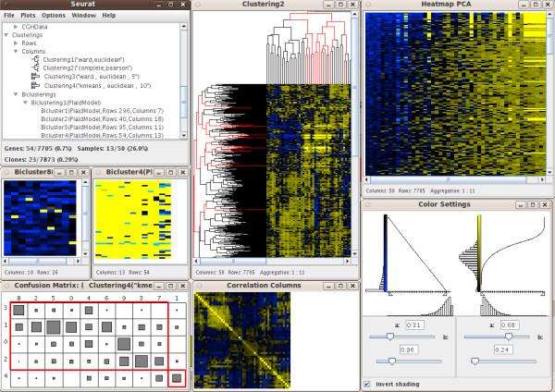Viewport: 555px width, 392px height.
Task: Select Clustering3 ward euclidean 5 entry
Action: (x=92, y=77)
